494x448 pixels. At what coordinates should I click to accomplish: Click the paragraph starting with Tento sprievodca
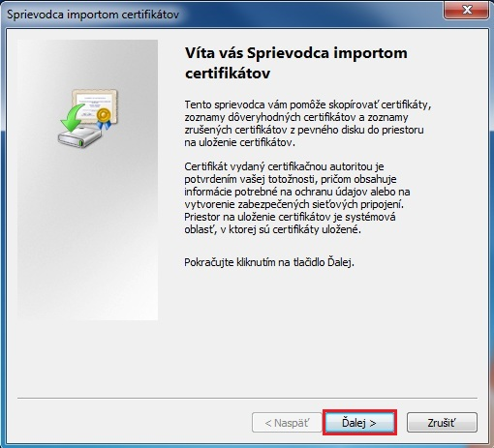click(308, 124)
